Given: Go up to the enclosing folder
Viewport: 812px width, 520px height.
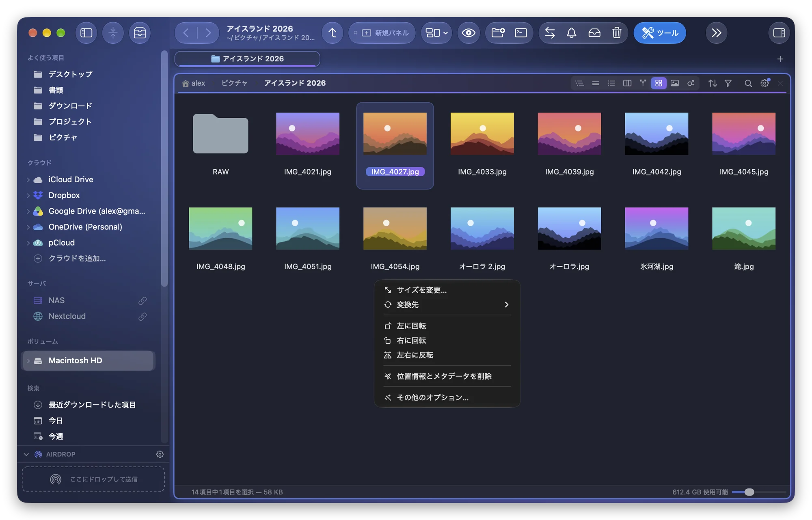Looking at the screenshot, I should point(333,33).
